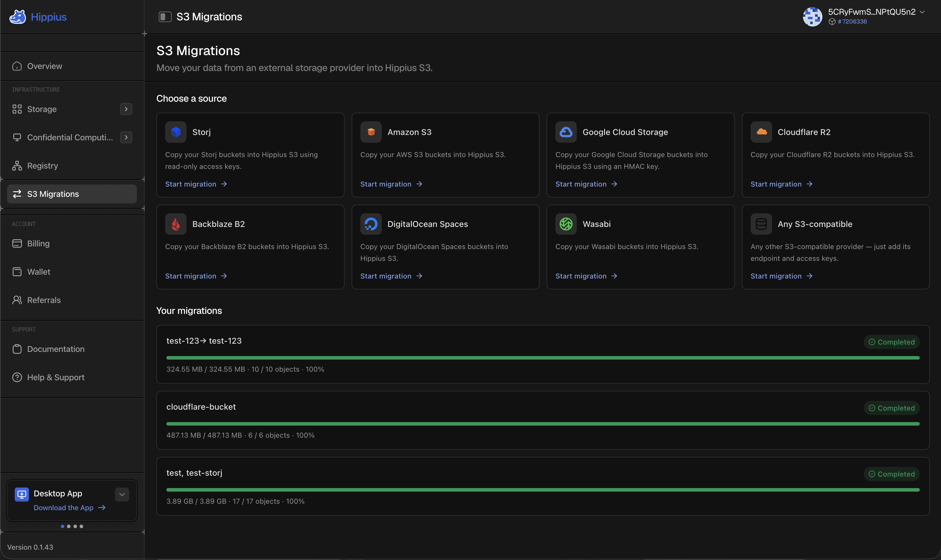Open the account dropdown chevron near 5CRyFwmS
The image size is (941, 560).
point(922,12)
